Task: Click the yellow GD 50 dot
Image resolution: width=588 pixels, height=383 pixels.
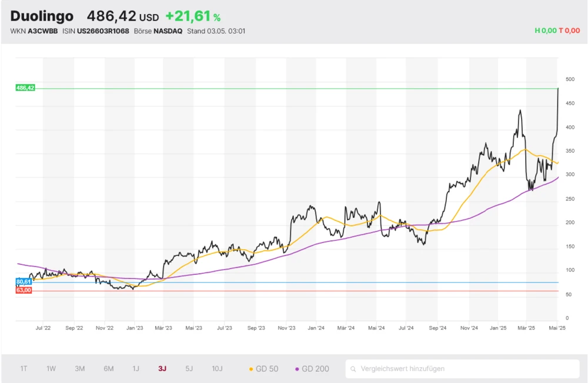Action: click(x=251, y=369)
